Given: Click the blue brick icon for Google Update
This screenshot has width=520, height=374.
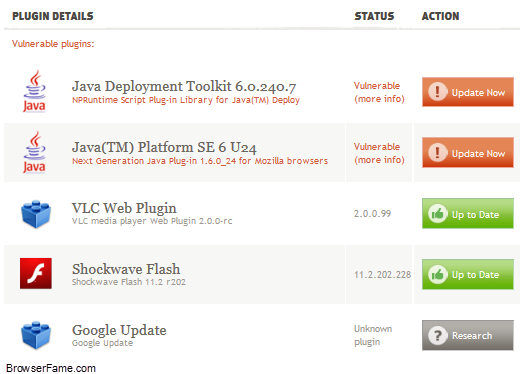Looking at the screenshot, I should tap(36, 335).
